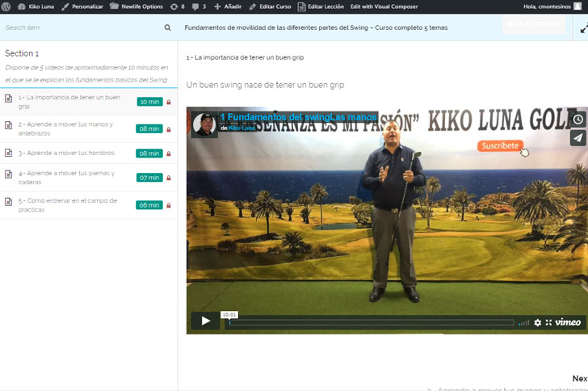Click the lock icon on lesson 4

click(169, 178)
